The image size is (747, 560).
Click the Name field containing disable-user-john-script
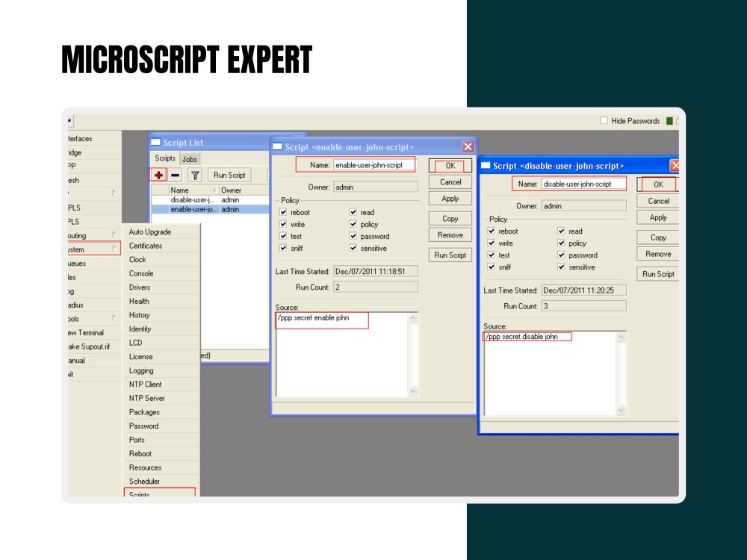click(583, 184)
